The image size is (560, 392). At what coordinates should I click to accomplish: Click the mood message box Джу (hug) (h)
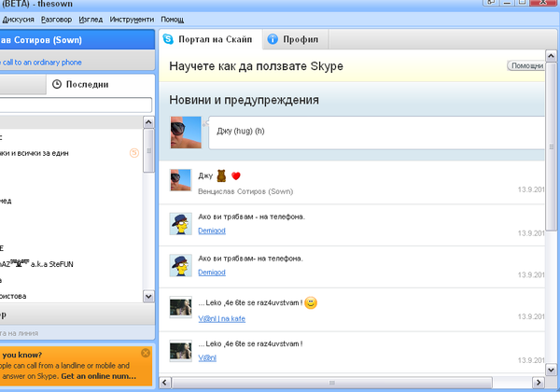click(x=377, y=133)
